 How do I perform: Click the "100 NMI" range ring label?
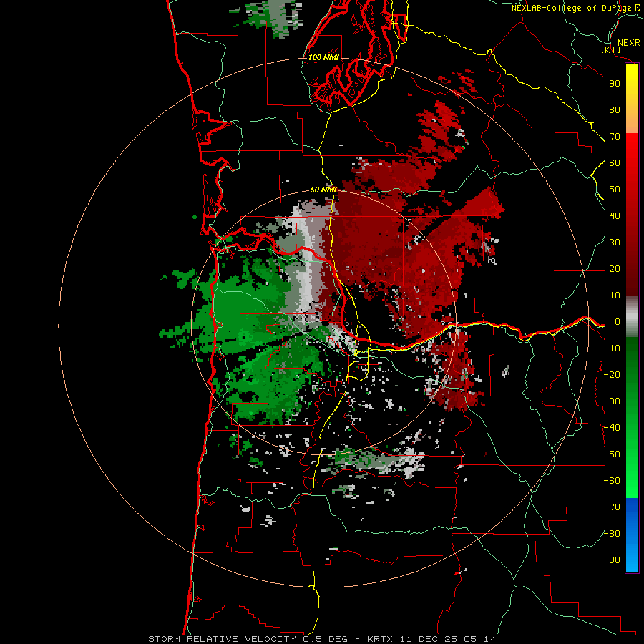tap(323, 57)
